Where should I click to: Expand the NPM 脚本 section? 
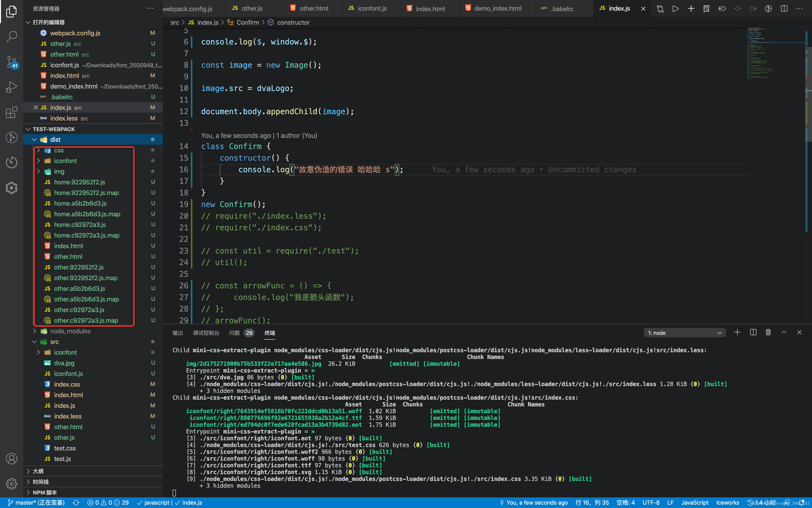(93, 492)
